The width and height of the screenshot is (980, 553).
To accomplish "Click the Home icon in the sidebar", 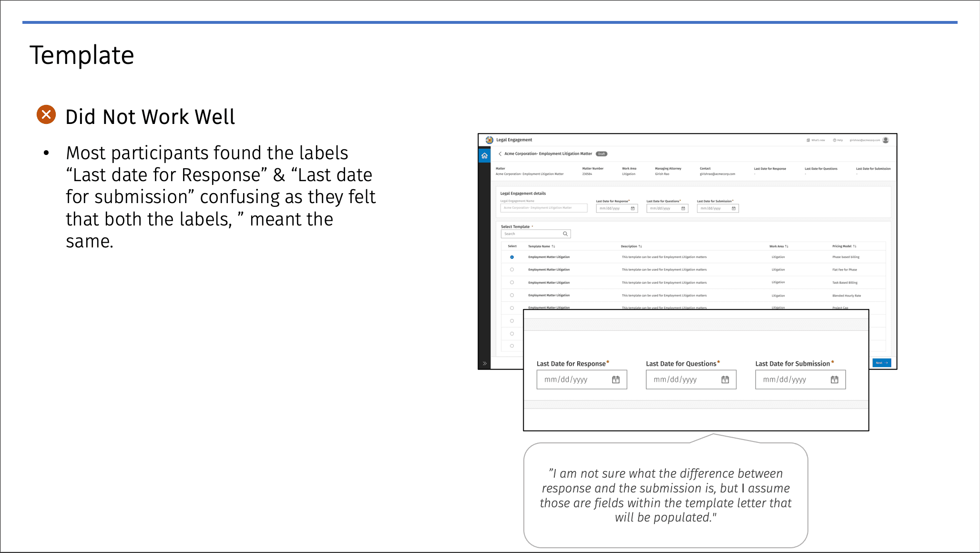I will [484, 155].
